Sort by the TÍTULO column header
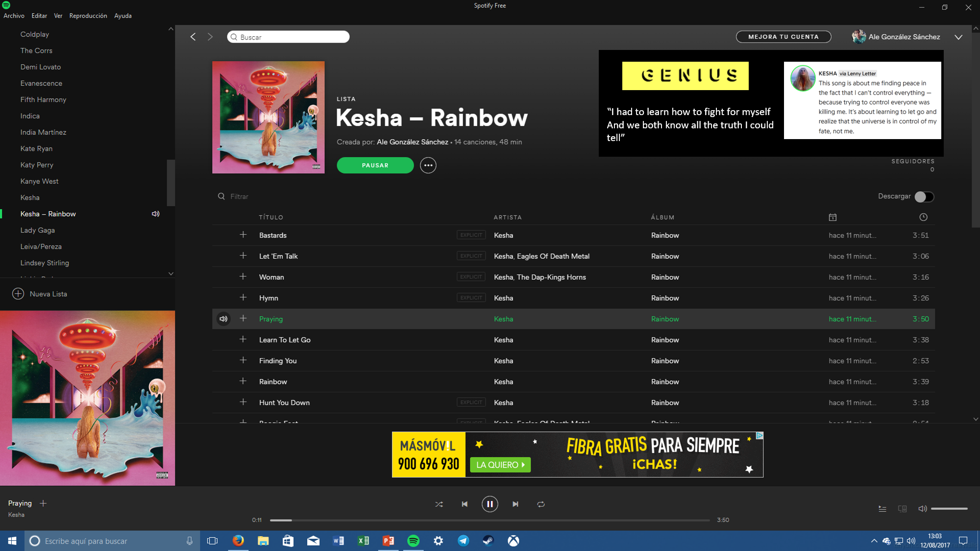The image size is (980, 551). click(271, 217)
